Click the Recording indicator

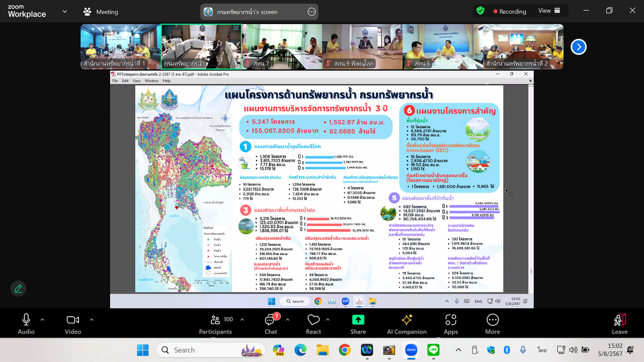pyautogui.click(x=509, y=11)
